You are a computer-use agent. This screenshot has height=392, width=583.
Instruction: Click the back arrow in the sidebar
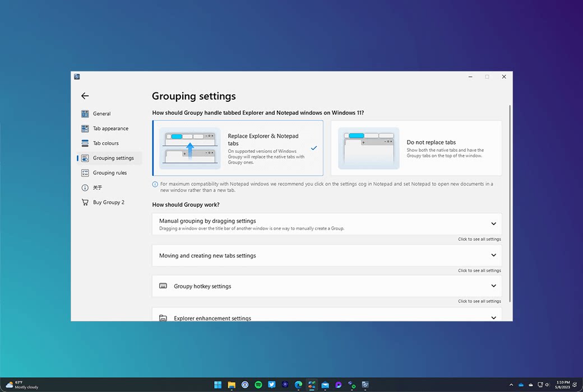85,96
